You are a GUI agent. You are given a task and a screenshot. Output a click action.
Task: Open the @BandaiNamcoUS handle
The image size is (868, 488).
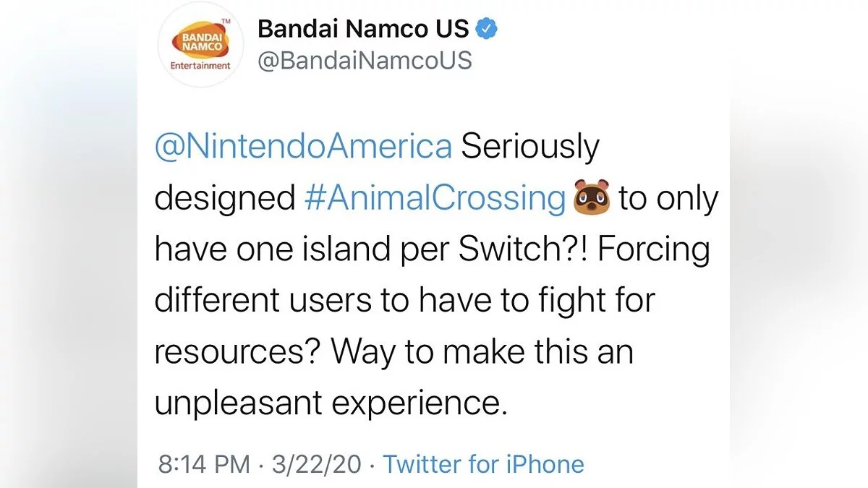(x=365, y=60)
